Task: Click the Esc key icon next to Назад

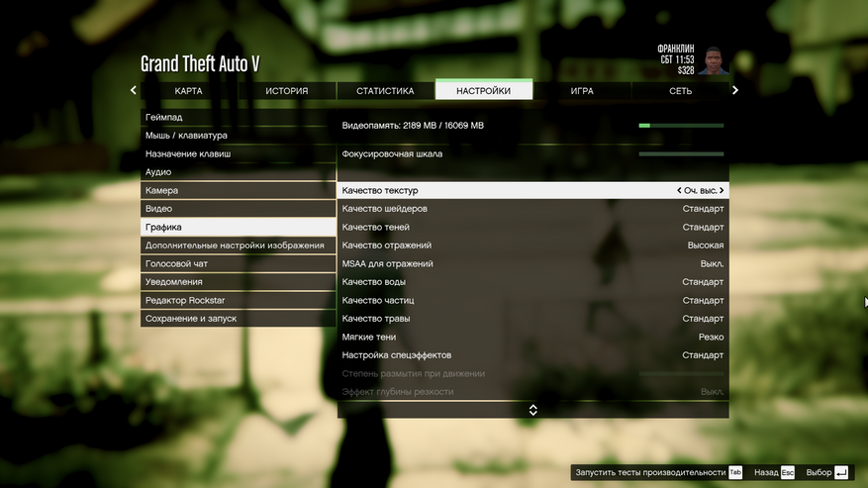Action: (x=788, y=472)
